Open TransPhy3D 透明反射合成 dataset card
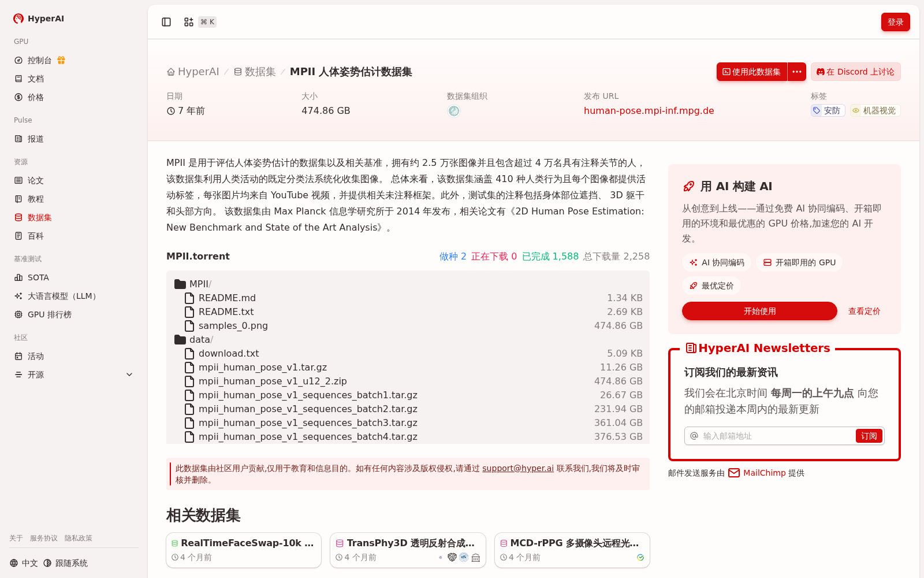This screenshot has height=578, width=924. pyautogui.click(x=408, y=550)
